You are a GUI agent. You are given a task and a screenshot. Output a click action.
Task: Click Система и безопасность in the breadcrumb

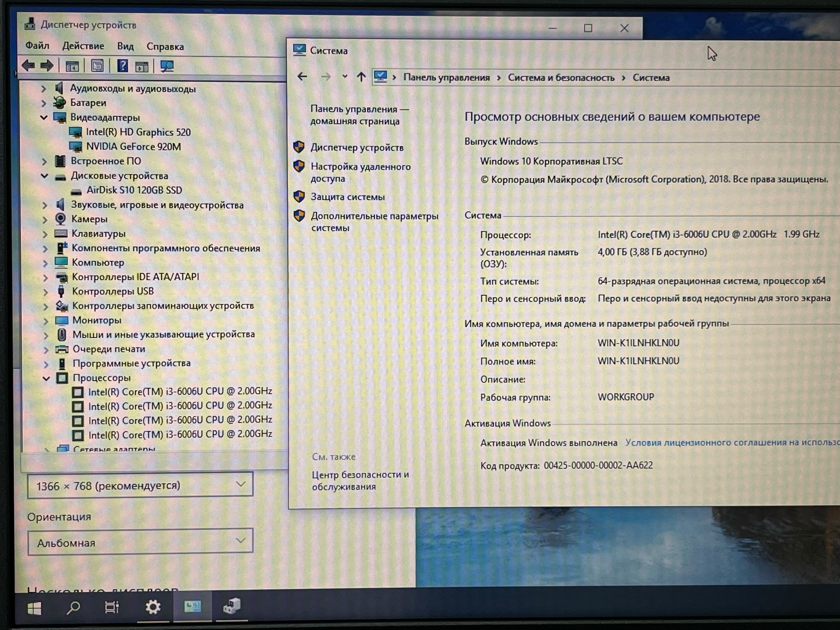[561, 78]
